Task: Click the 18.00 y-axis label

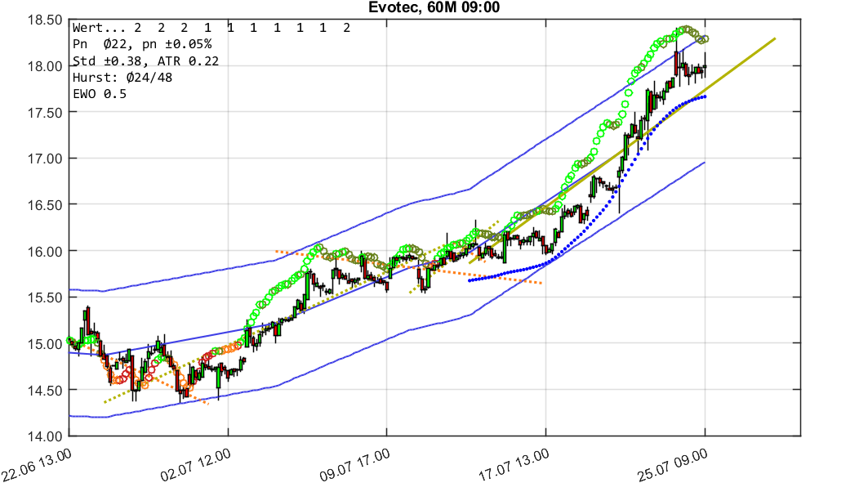Action: tap(45, 66)
